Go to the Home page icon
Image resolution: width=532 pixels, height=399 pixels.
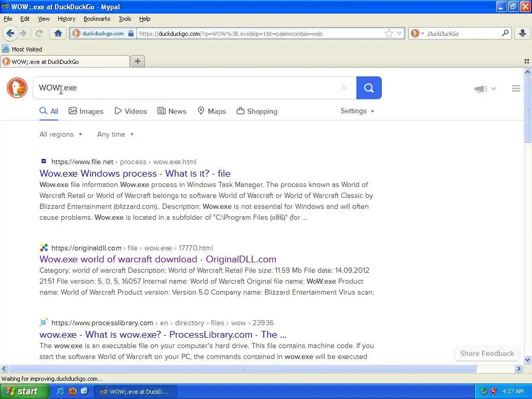[x=58, y=33]
